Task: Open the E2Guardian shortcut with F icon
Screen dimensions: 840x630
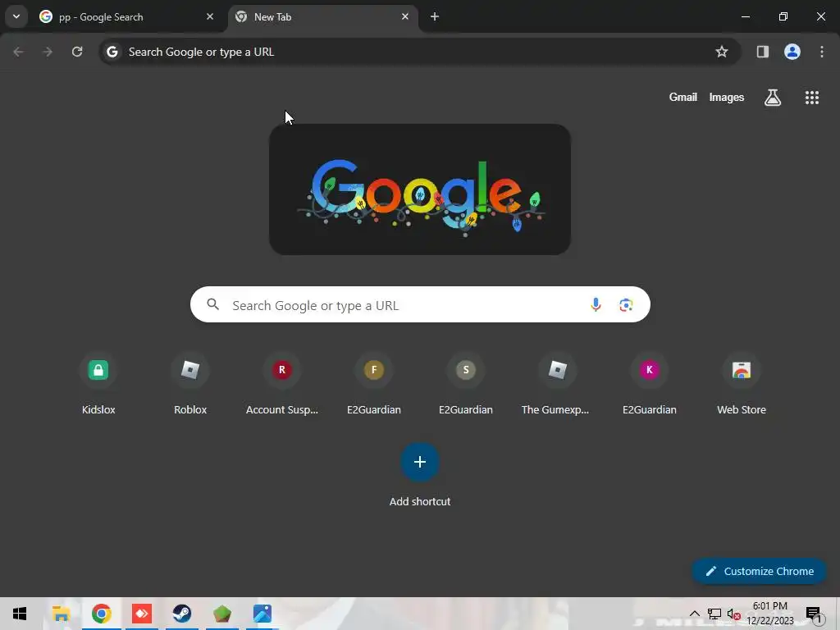Action: tap(374, 384)
